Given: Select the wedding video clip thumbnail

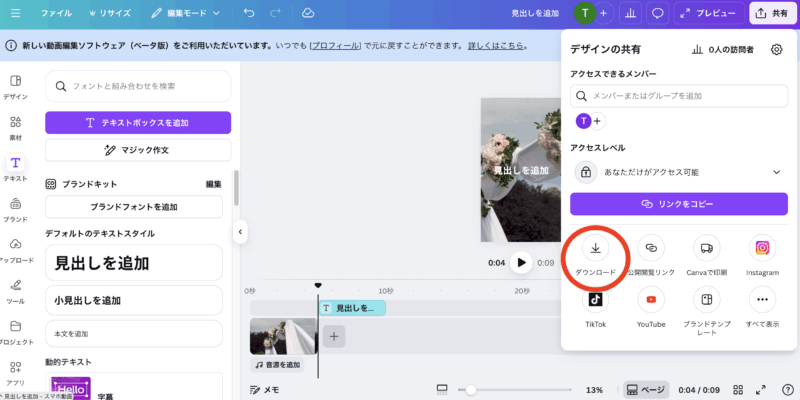Looking at the screenshot, I should [283, 336].
